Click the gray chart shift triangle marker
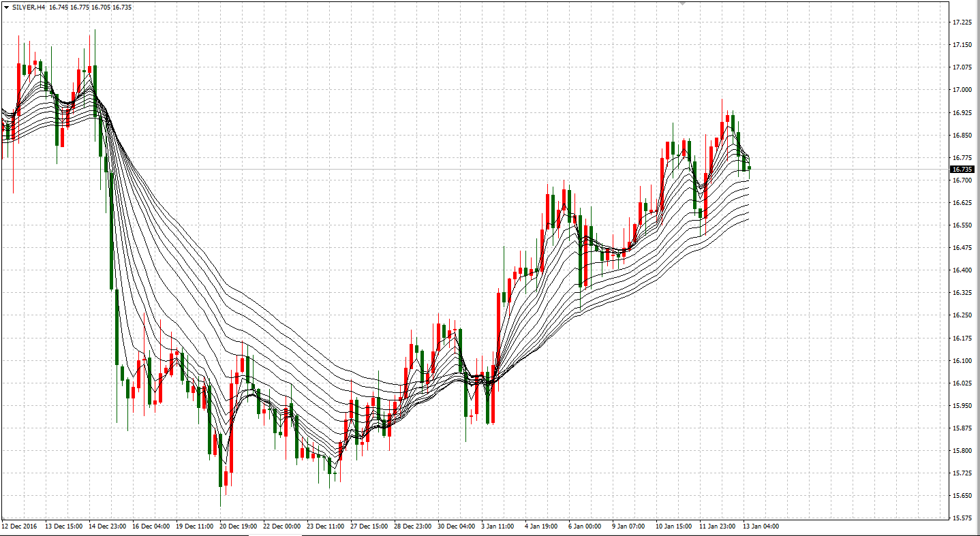The width and height of the screenshot is (980, 536). [682, 3]
